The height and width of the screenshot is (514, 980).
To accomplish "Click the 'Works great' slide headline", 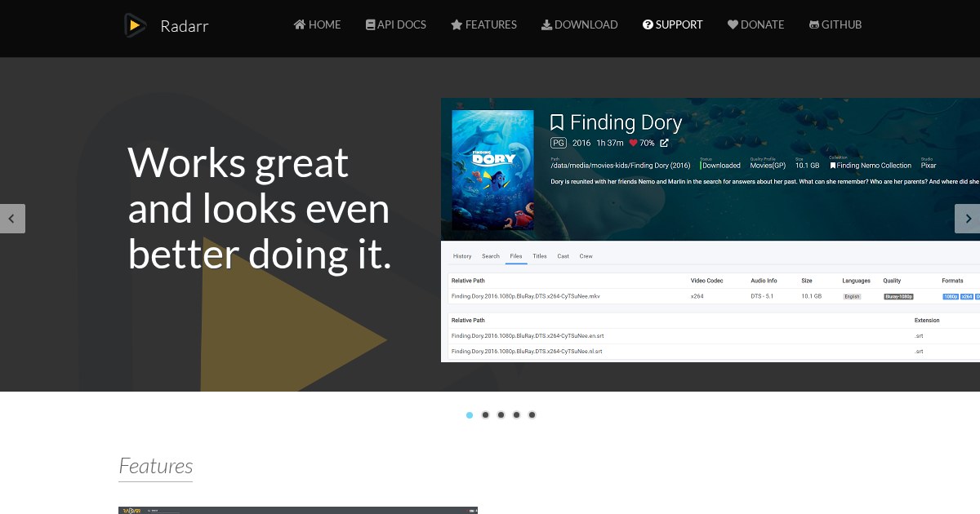I will point(260,209).
